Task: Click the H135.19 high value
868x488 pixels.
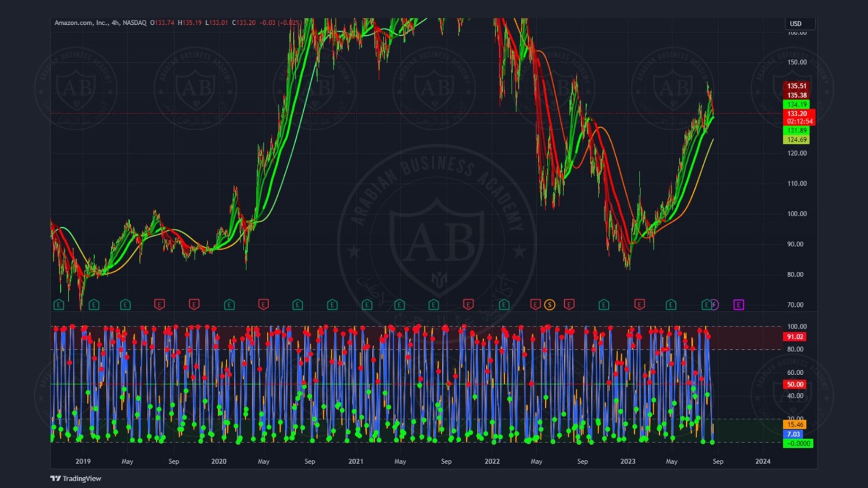Action: coord(190,23)
